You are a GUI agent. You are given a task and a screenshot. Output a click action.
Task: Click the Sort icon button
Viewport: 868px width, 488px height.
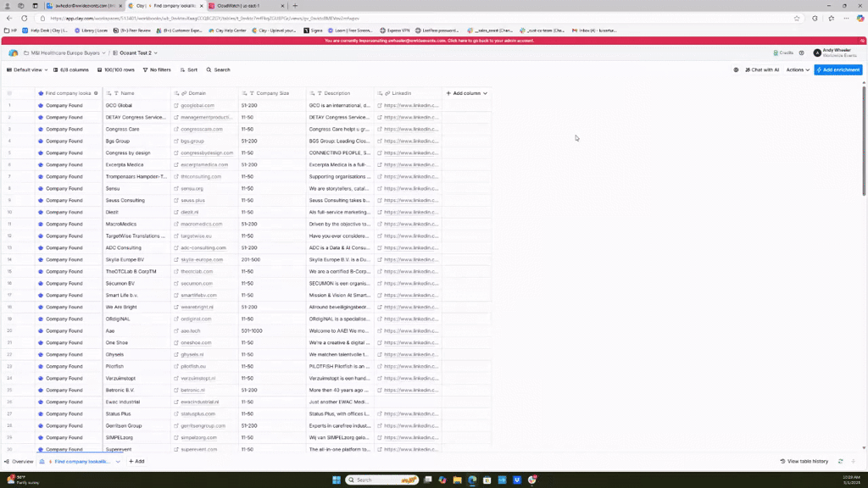pyautogui.click(x=188, y=69)
